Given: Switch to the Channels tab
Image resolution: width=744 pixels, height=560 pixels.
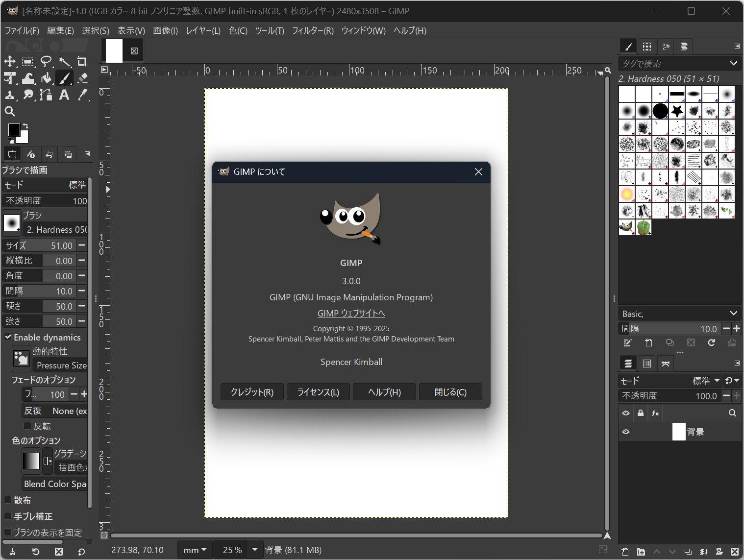Looking at the screenshot, I should coord(646,363).
